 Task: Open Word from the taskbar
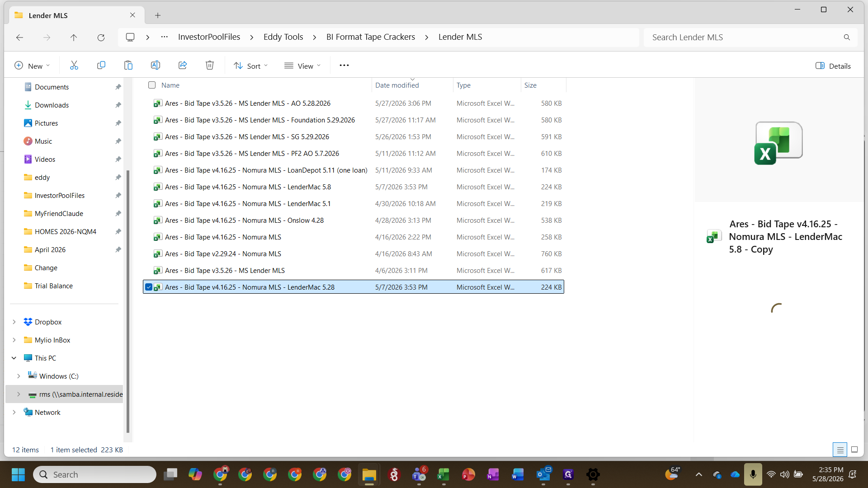[x=518, y=474]
